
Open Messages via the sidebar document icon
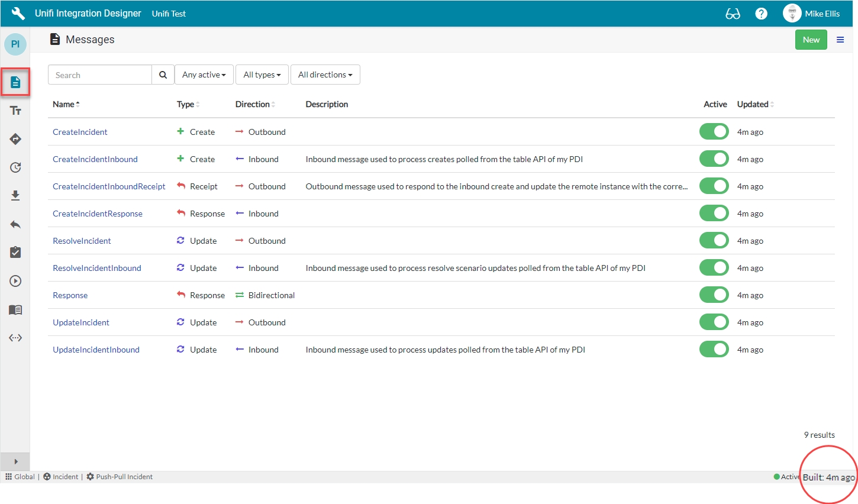click(x=15, y=82)
